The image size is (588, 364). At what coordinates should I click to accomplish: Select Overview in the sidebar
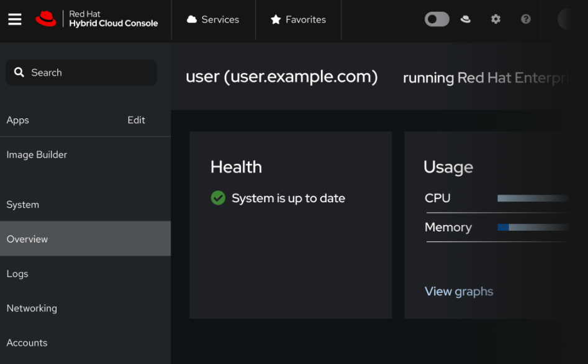coord(86,239)
